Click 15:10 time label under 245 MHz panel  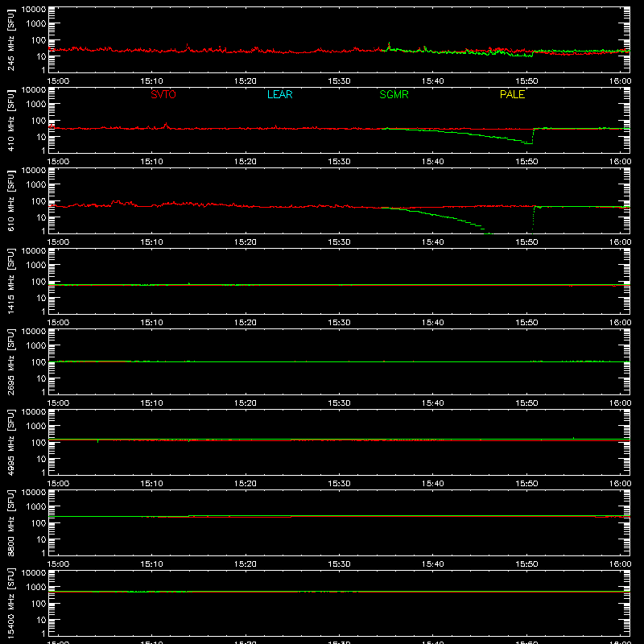tap(151, 81)
